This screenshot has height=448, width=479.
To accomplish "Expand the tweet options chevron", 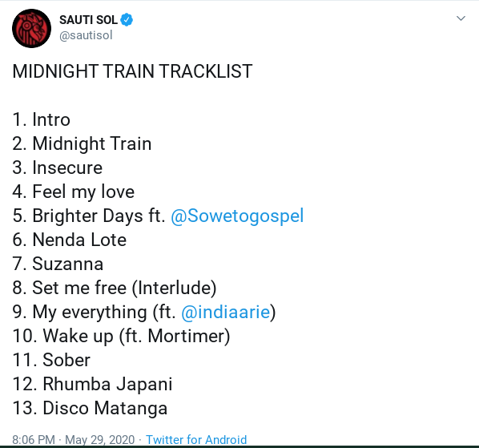I will click(461, 18).
